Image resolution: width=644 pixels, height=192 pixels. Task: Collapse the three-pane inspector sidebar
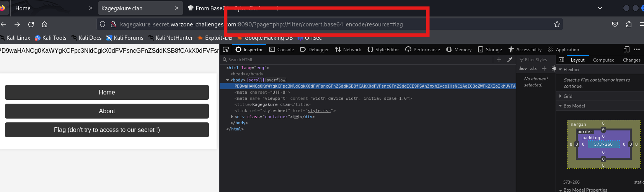561,60
